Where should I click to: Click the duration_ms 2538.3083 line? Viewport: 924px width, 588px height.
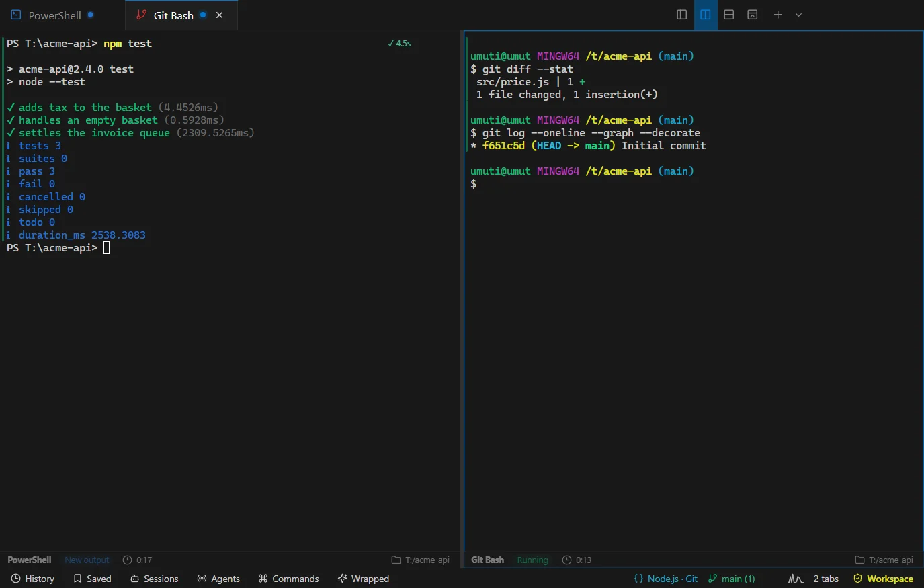coord(76,235)
